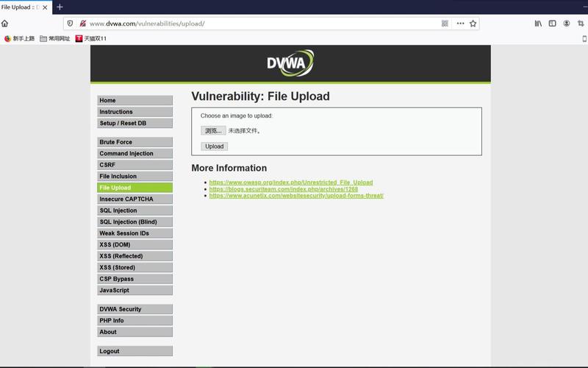
Task: Open the Brute Force module
Action: point(135,142)
